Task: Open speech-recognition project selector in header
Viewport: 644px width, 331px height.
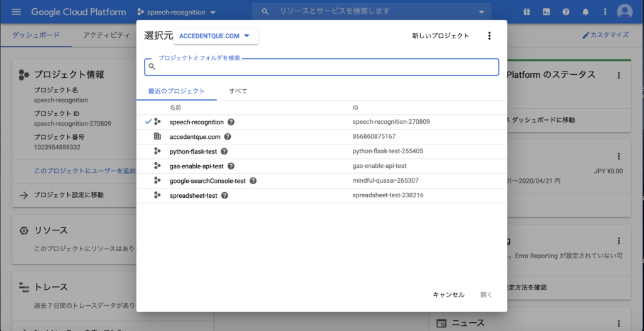Action: 177,13
